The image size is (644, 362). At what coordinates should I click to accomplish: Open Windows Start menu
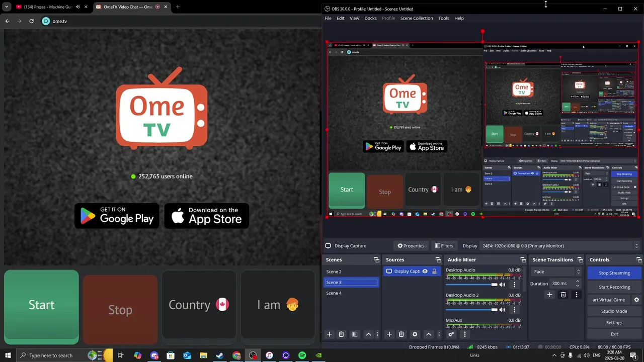coord(8,355)
